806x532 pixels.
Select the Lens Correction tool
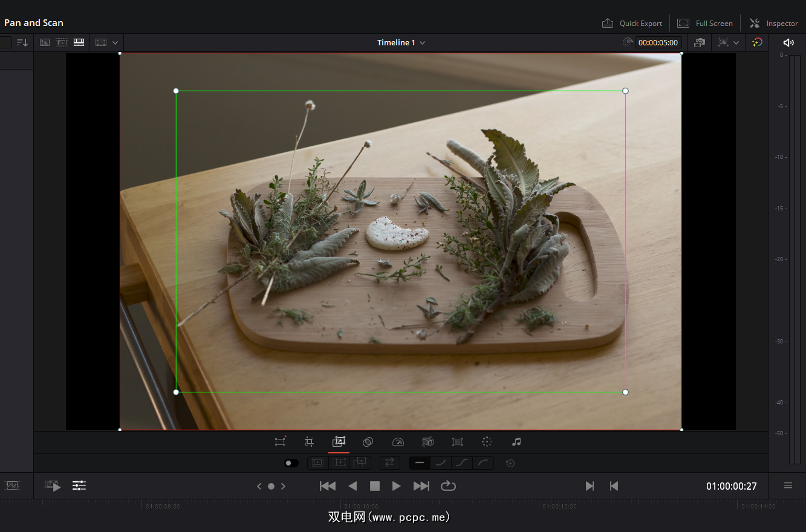point(458,442)
